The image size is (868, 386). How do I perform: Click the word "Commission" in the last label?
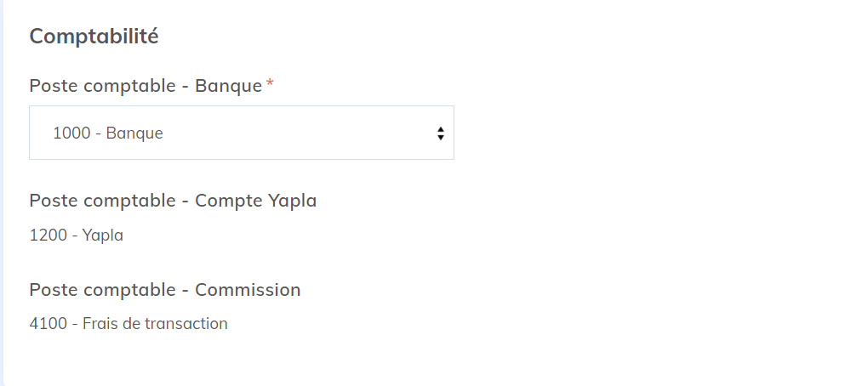[248, 290]
